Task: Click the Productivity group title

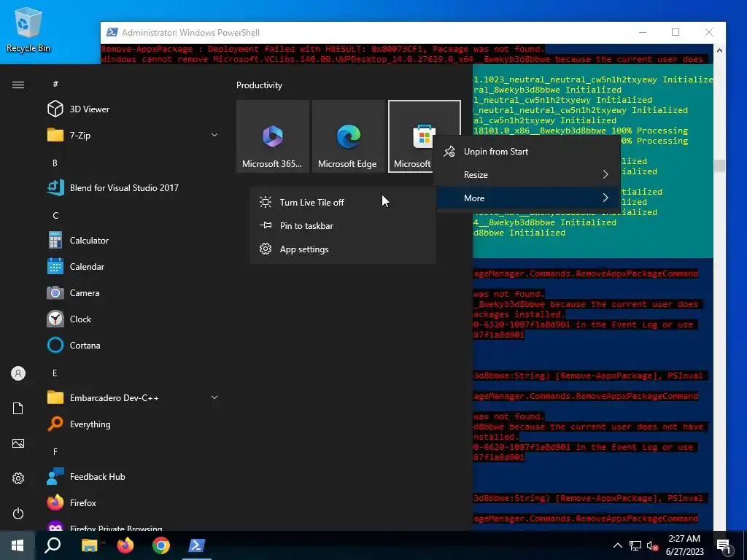Action: point(259,85)
